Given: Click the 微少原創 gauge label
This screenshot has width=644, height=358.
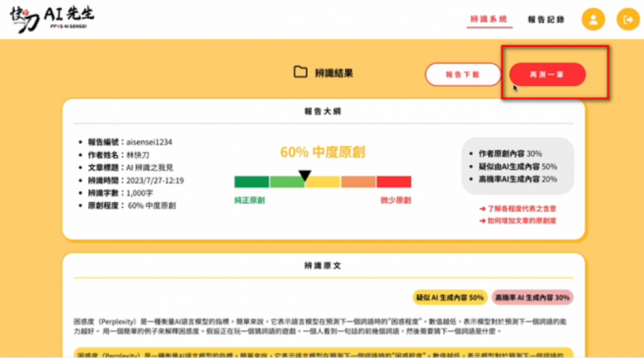Looking at the screenshot, I should 395,200.
